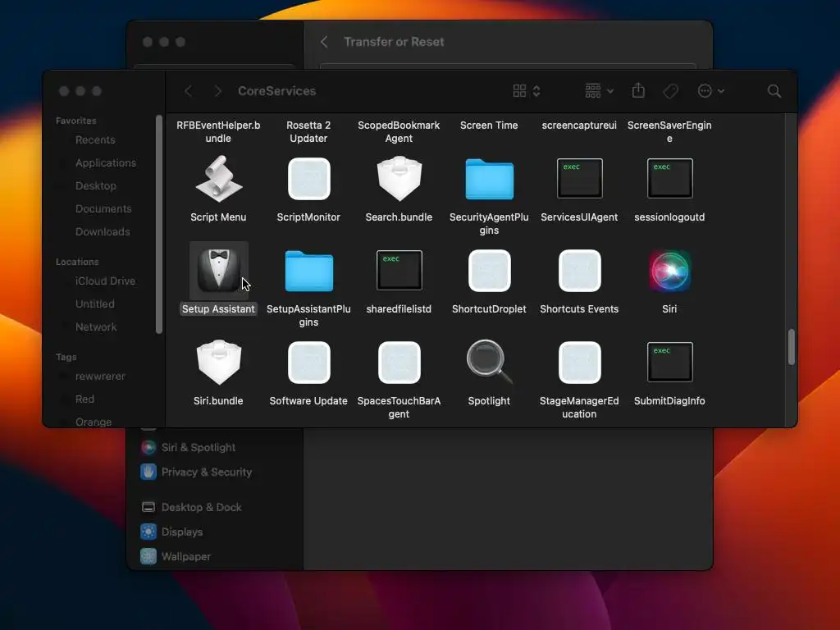
Task: Open Untitled volume in sidebar
Action: 95,304
